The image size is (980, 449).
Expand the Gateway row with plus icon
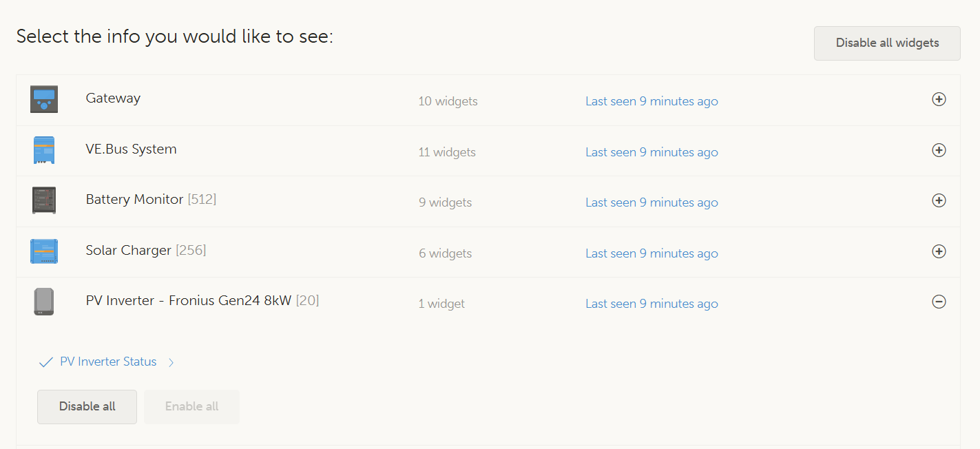938,99
